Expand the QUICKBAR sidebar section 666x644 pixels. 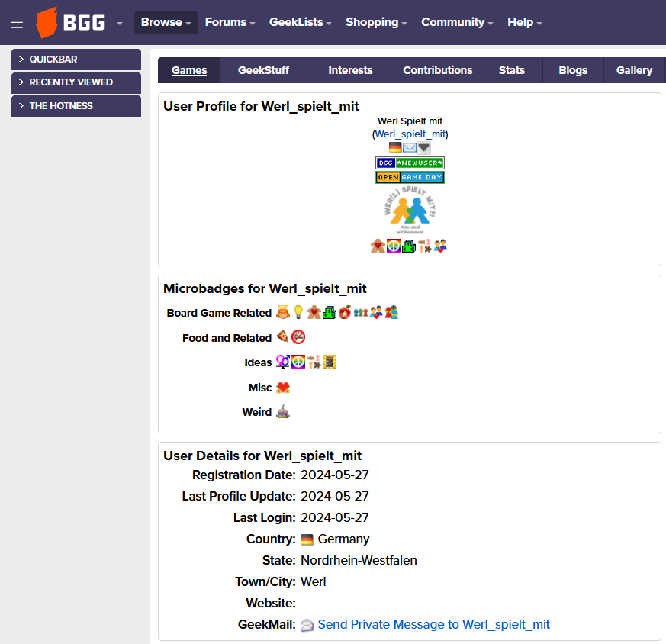pos(76,60)
